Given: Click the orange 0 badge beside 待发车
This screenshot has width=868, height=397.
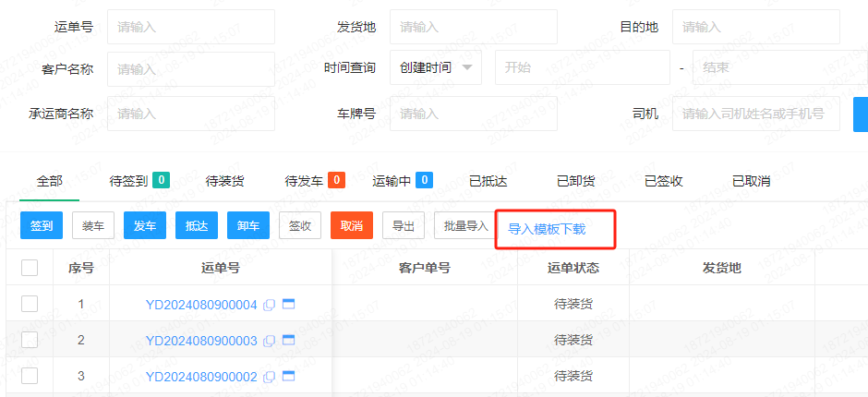Looking at the screenshot, I should pos(336,180).
